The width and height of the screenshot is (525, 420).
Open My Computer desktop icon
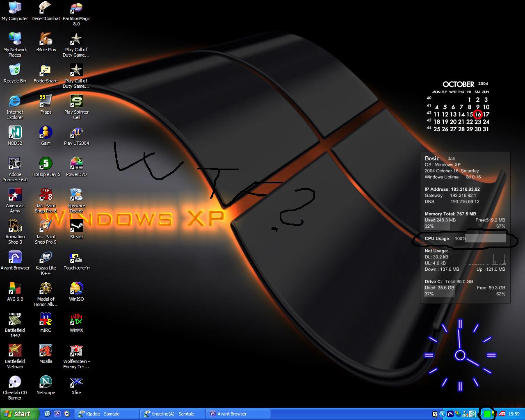[15, 11]
